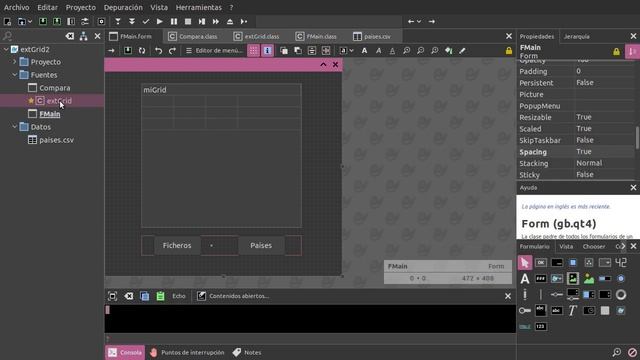Screen dimensions: 640x360
Task: Collapse the extGrid2 project root
Action: pyautogui.click(x=6, y=49)
